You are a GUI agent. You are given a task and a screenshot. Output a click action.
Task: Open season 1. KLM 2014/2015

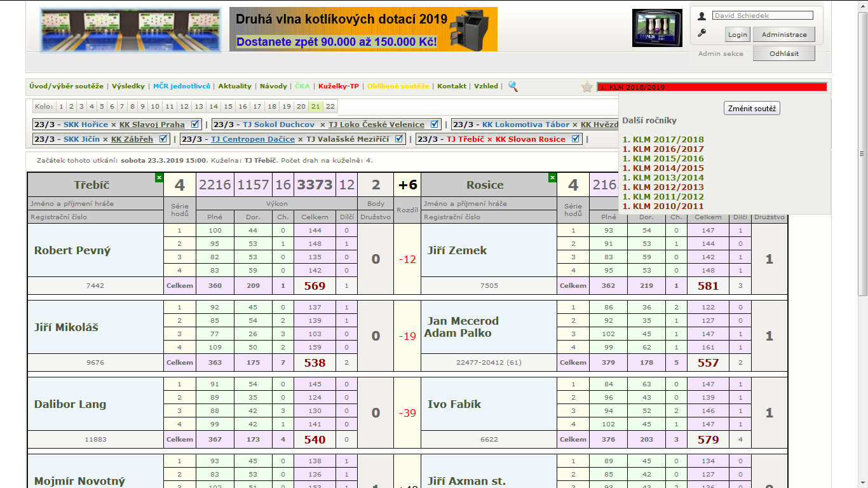[663, 168]
